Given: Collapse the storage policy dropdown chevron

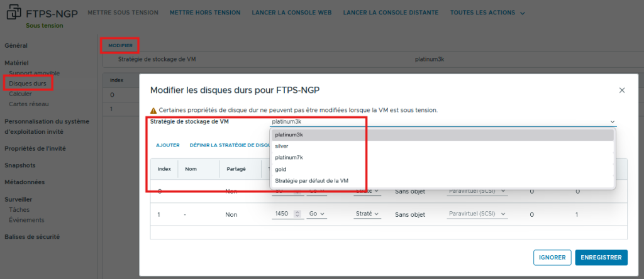Looking at the screenshot, I should click(x=612, y=122).
